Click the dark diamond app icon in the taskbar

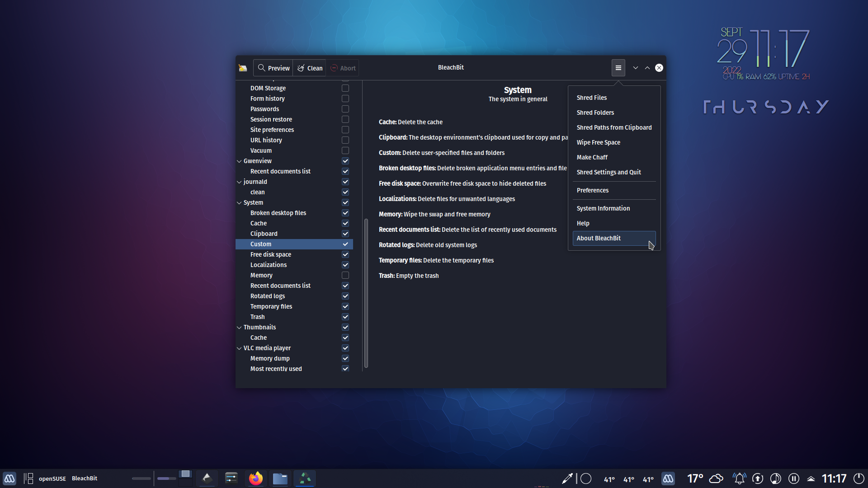click(x=207, y=479)
